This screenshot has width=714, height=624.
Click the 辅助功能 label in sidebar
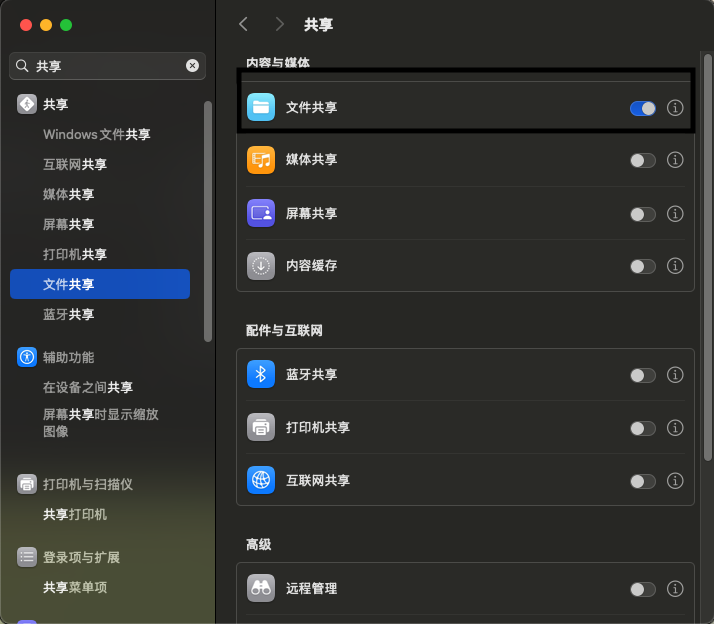click(x=68, y=358)
